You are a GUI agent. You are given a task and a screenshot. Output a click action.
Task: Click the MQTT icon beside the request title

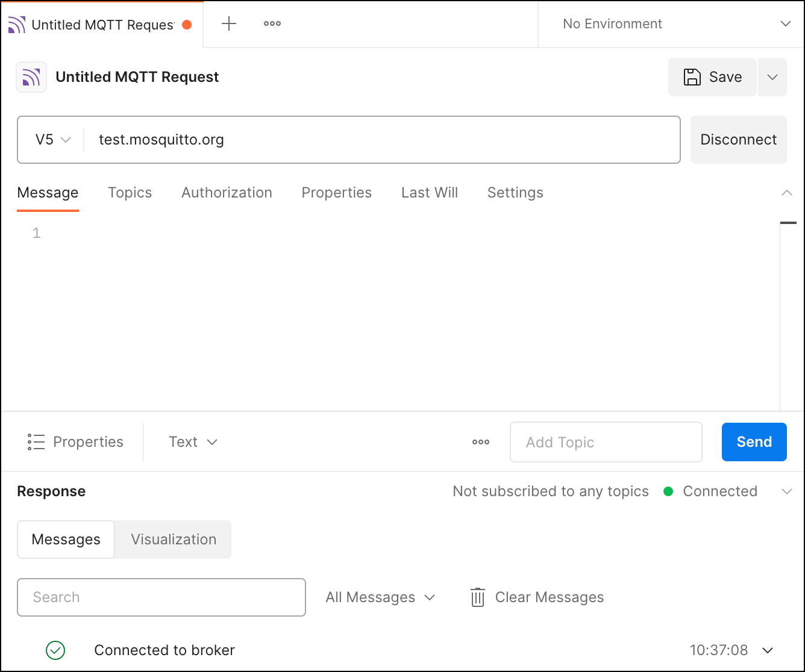(x=31, y=77)
